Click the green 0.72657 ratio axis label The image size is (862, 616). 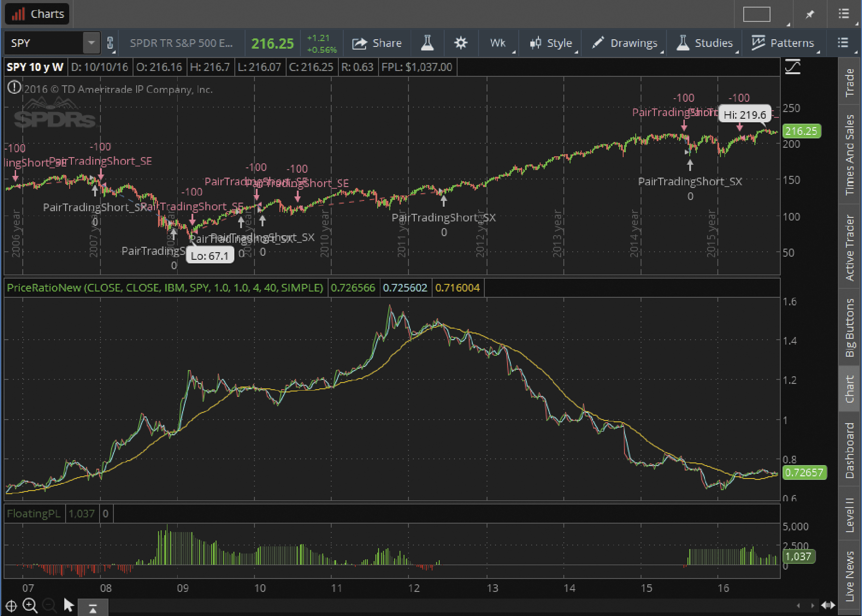coord(804,472)
